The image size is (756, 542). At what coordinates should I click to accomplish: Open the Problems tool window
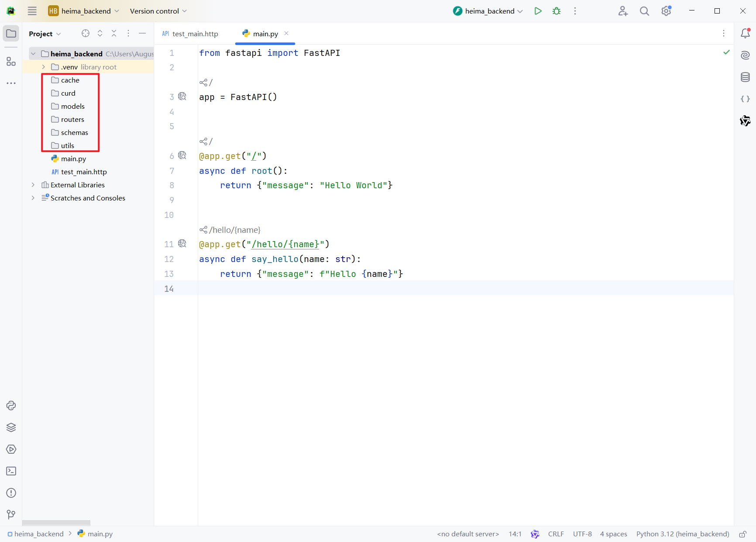[11, 493]
